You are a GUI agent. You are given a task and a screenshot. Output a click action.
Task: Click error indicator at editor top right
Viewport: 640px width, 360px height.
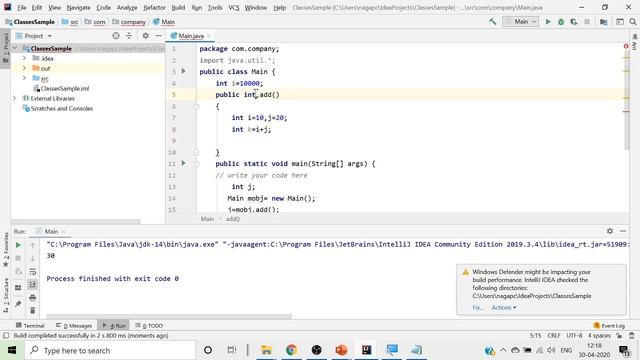point(626,47)
